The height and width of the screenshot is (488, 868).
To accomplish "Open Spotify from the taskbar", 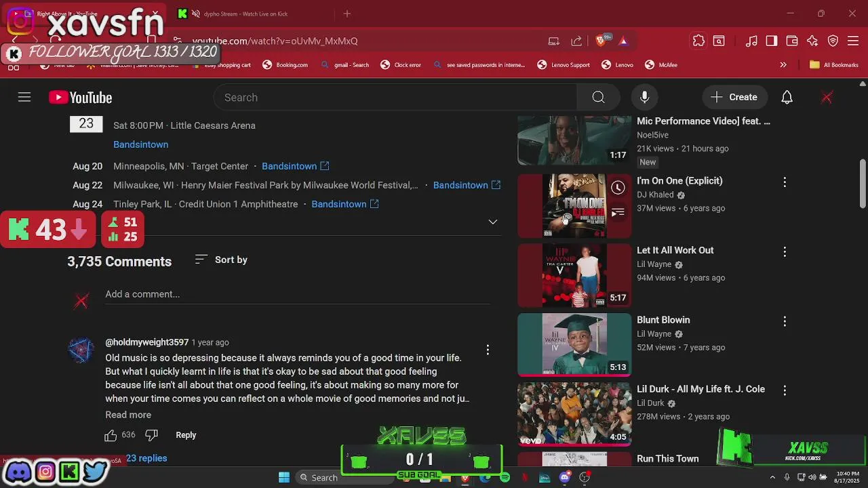I will (505, 477).
